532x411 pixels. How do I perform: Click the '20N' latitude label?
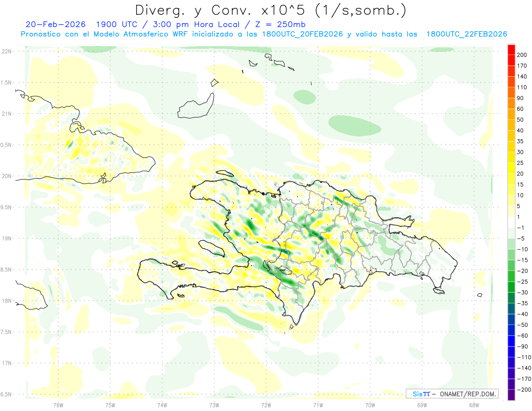tap(7, 176)
